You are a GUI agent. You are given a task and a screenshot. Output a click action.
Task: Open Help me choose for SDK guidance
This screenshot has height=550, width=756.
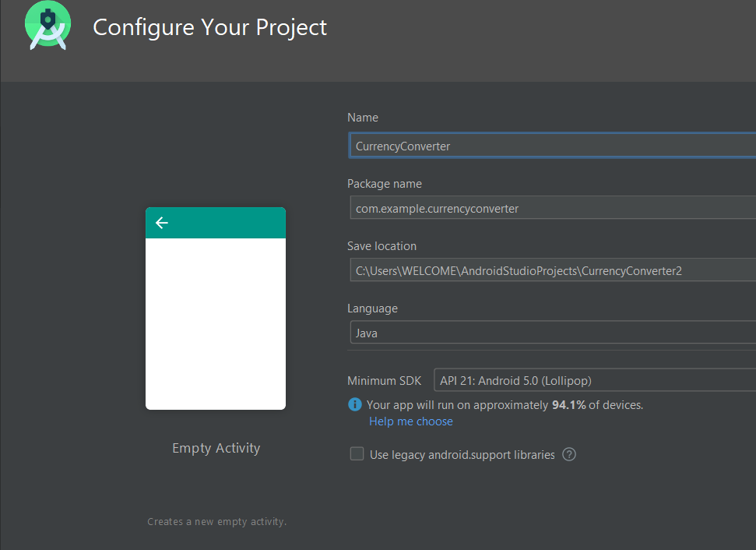(410, 421)
